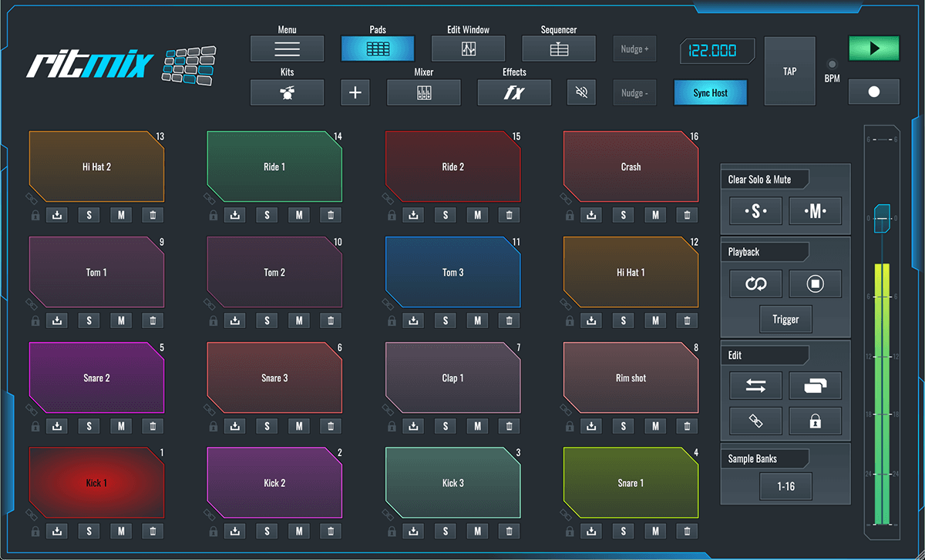
Task: Click the Nudge - button
Action: point(634,92)
